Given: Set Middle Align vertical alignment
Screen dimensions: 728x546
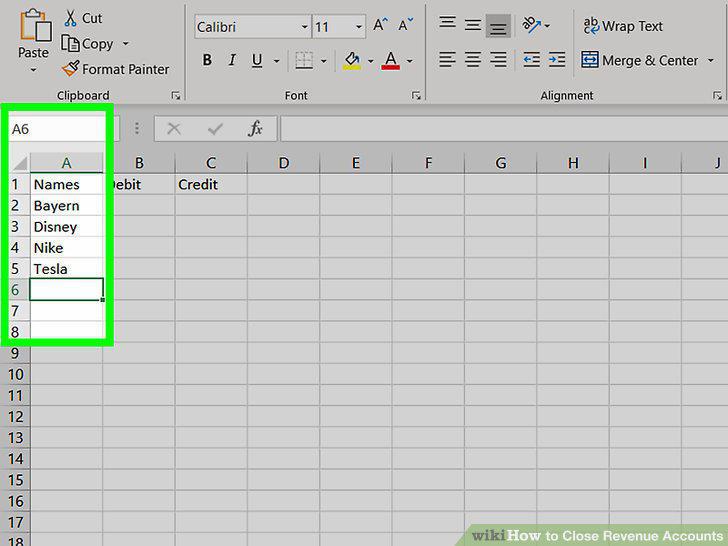Looking at the screenshot, I should 473,25.
